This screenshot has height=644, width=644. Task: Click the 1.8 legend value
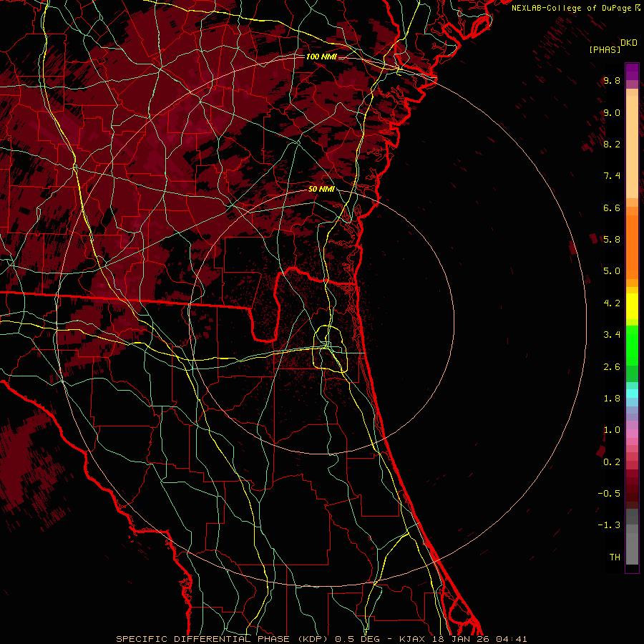click(612, 399)
